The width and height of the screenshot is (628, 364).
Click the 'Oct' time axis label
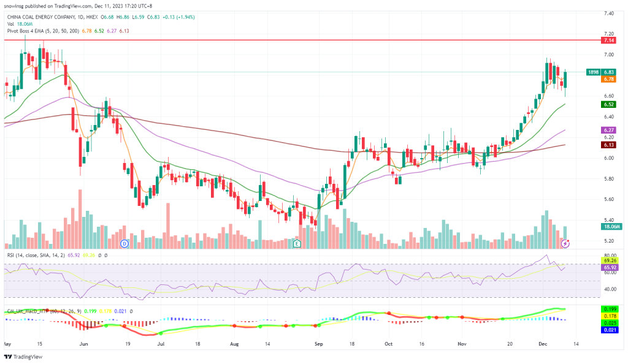pos(388,344)
